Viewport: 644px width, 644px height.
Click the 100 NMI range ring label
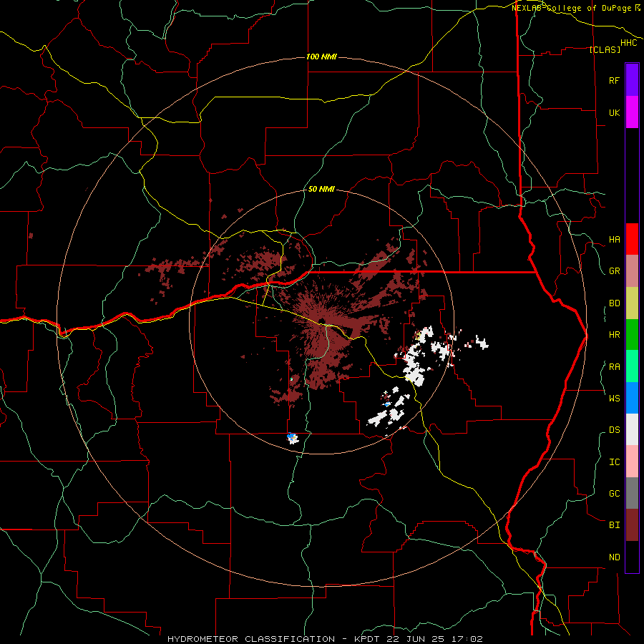tap(321, 57)
